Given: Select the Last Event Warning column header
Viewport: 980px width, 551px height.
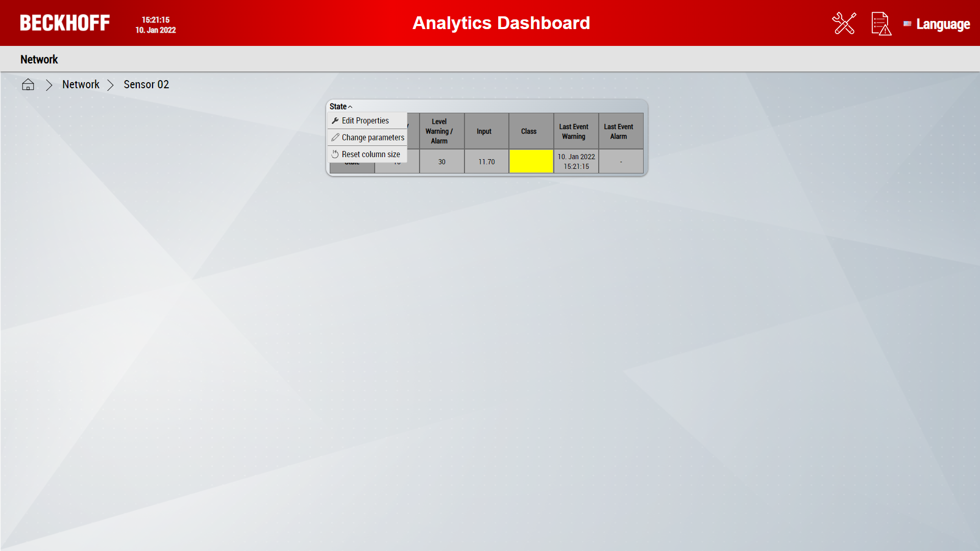Looking at the screenshot, I should tap(576, 131).
